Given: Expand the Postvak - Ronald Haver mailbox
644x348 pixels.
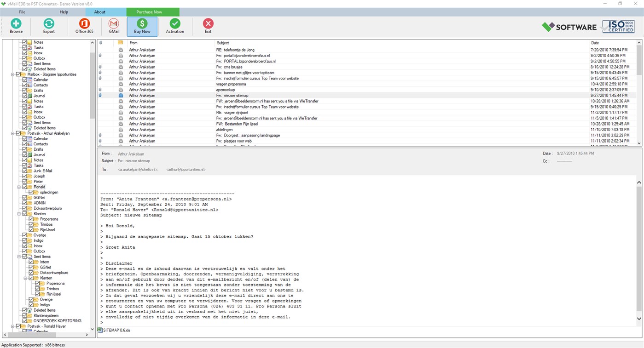Looking at the screenshot, I should pyautogui.click(x=12, y=326).
